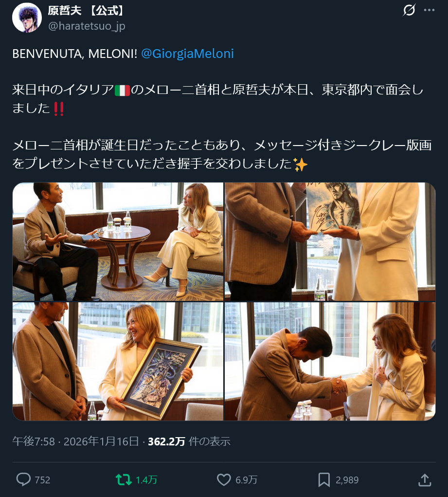
Task: Click the display name 原哲夫【公式】
Action: pyautogui.click(x=86, y=10)
